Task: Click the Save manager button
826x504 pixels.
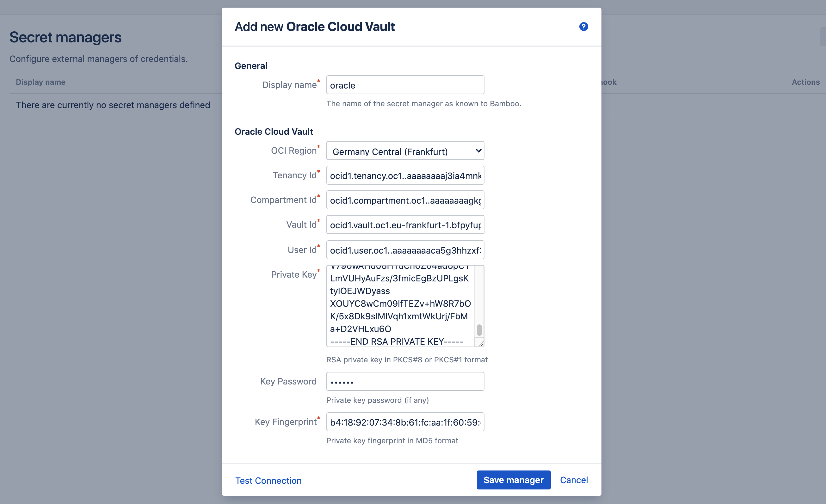Action: pos(514,480)
